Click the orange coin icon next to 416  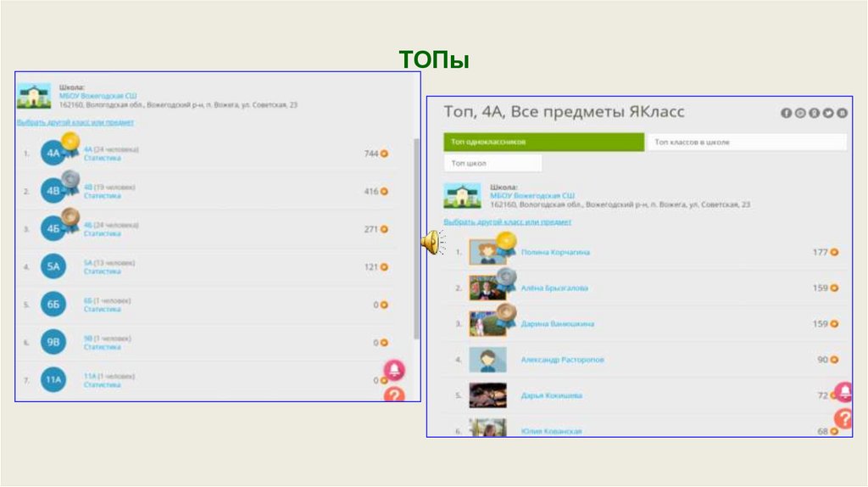[x=384, y=191]
